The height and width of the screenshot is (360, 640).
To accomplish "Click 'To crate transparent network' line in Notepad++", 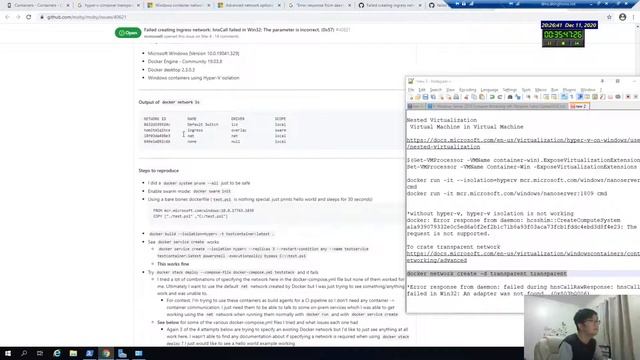I will point(453,247).
